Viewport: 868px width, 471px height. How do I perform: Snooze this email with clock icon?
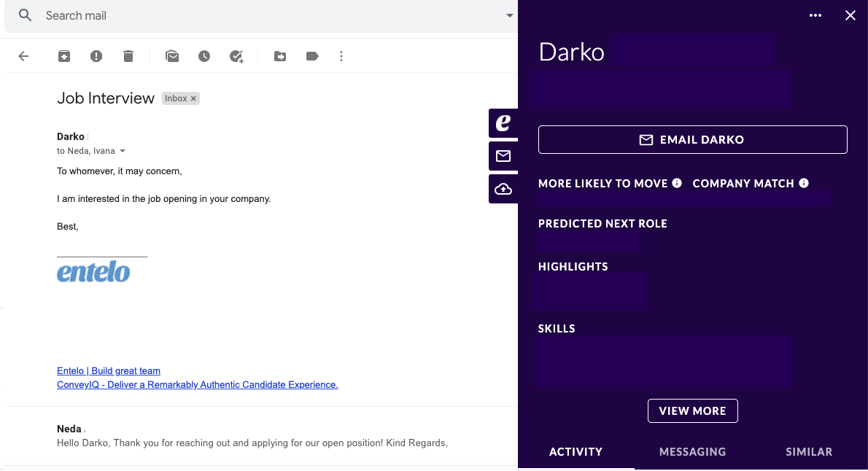tap(204, 56)
